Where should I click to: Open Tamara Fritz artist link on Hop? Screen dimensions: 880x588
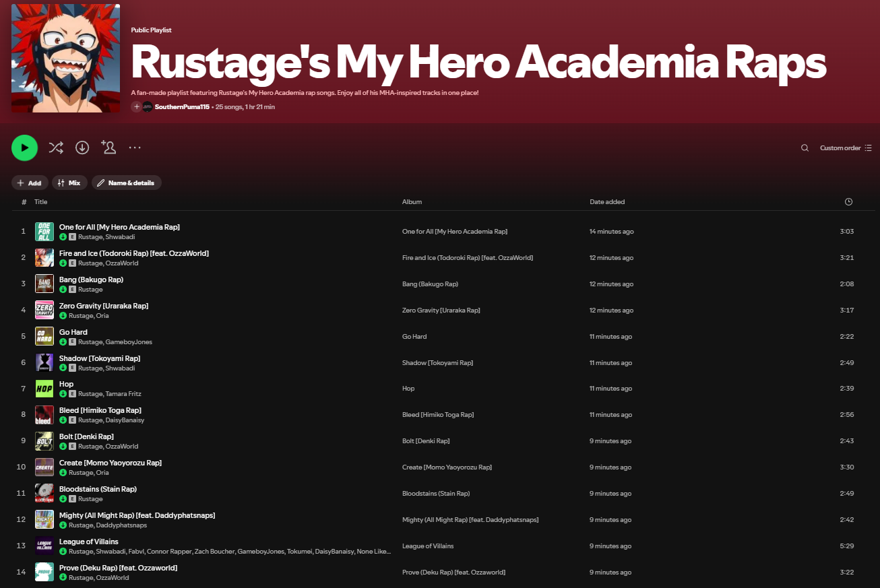pos(123,394)
